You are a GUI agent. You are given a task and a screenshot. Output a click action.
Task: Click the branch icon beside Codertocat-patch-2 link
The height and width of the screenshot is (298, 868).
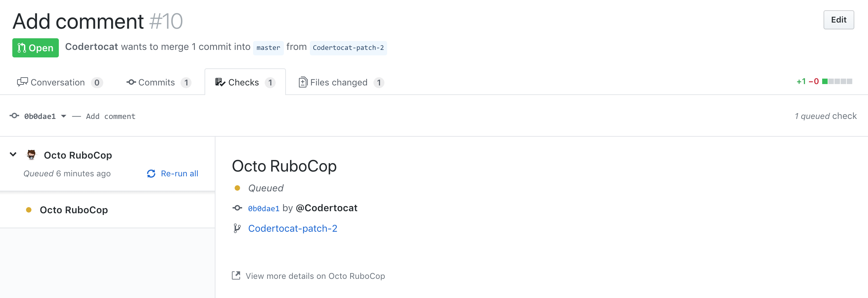(237, 228)
